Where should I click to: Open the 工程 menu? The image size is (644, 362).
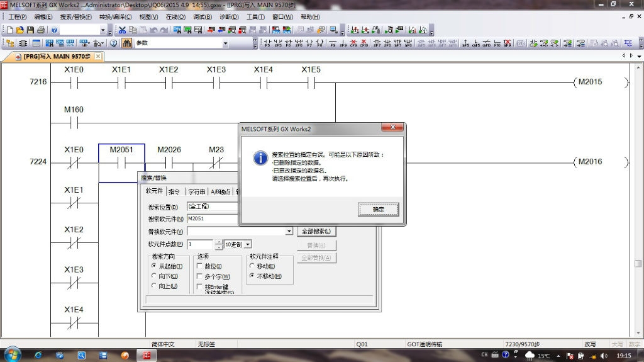pos(17,17)
